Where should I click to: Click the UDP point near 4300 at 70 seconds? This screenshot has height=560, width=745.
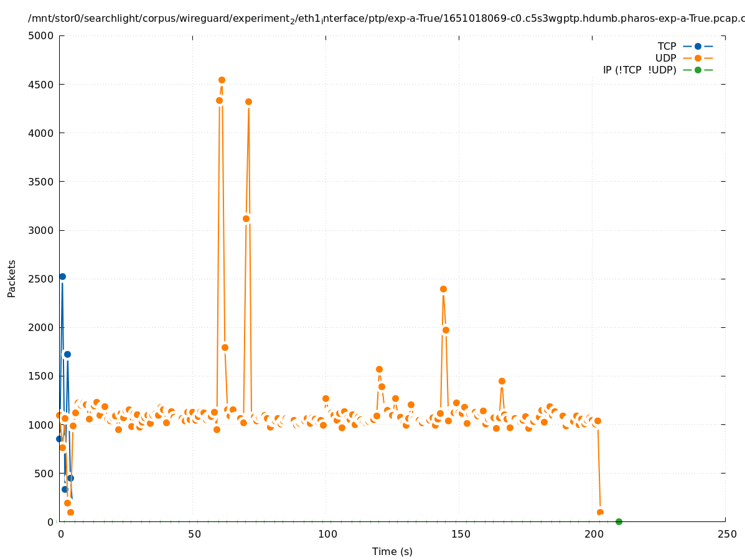[x=248, y=101]
